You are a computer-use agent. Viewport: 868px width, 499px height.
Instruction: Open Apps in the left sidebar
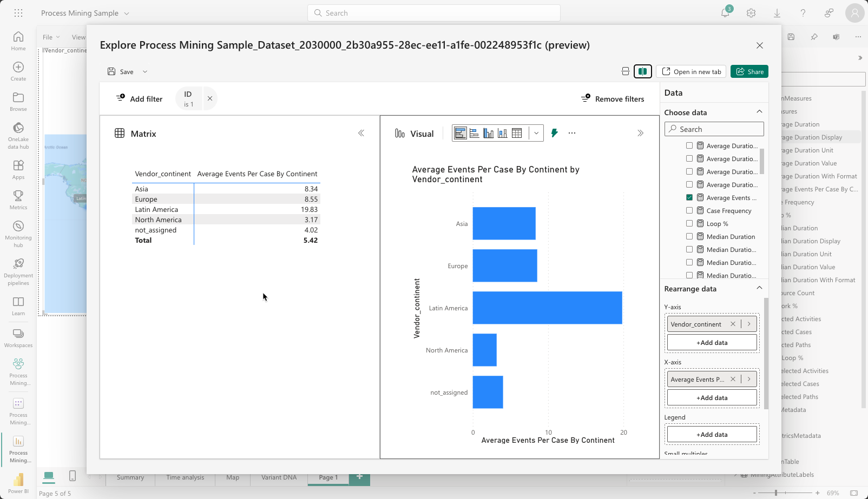(x=18, y=169)
